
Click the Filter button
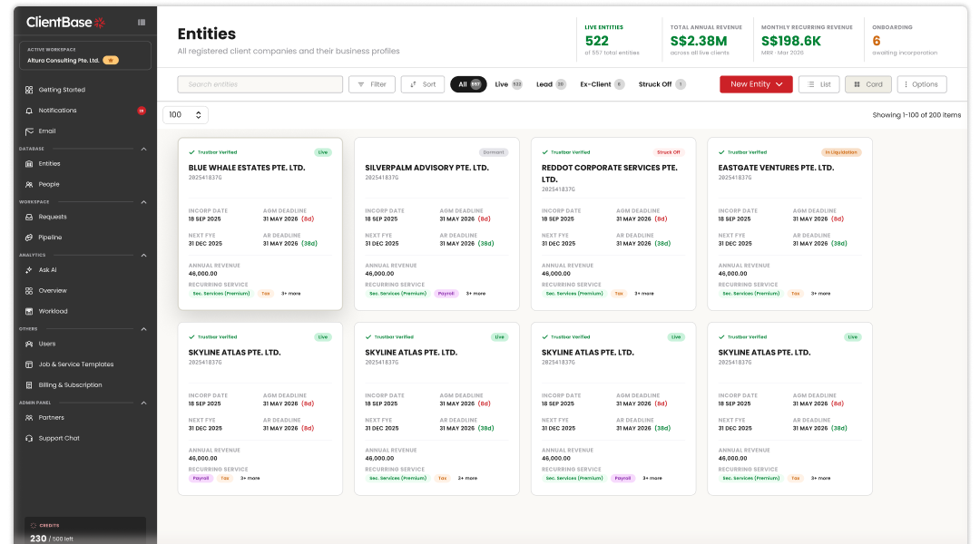pos(372,84)
